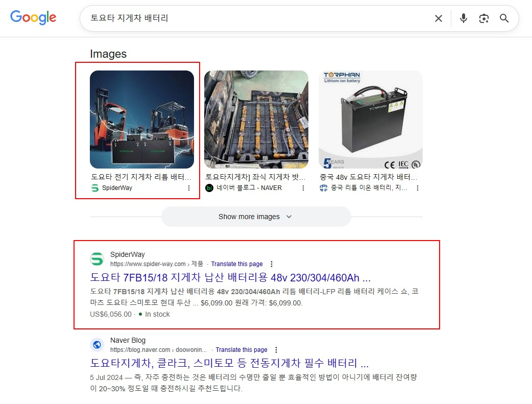Open SpiderWay forklift battery thumbnail
Image resolution: width=532 pixels, height=404 pixels.
click(x=142, y=120)
